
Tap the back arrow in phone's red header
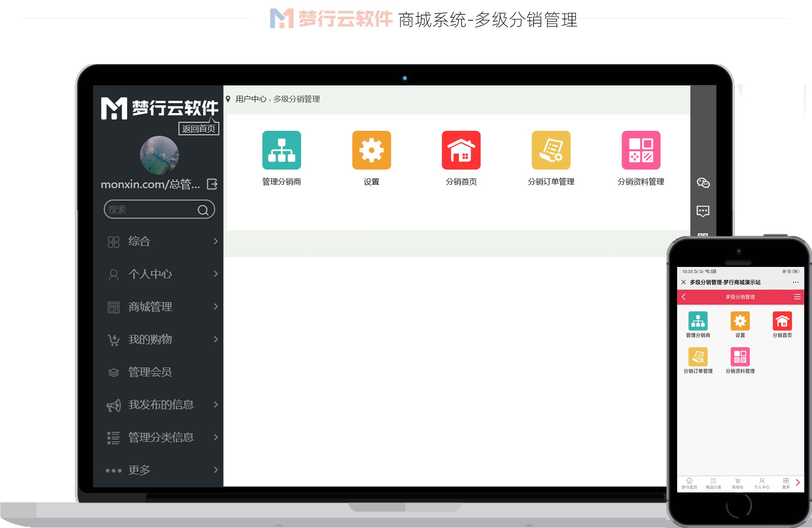(x=684, y=297)
